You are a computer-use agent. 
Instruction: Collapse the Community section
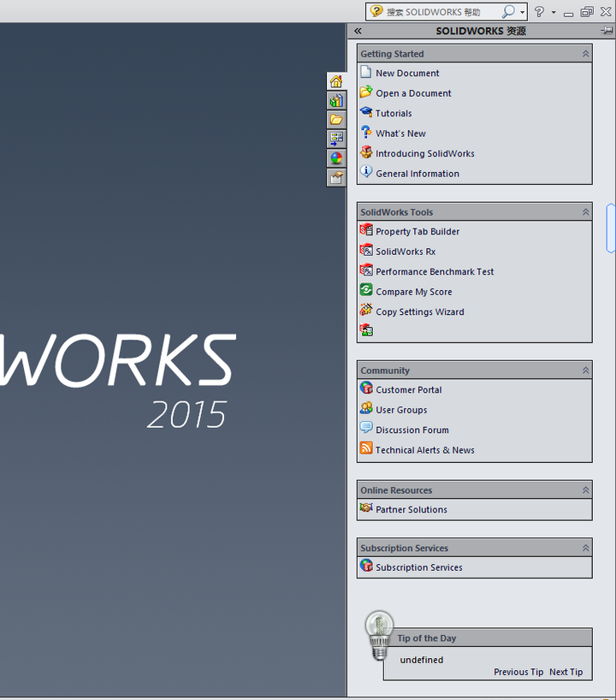(x=586, y=371)
